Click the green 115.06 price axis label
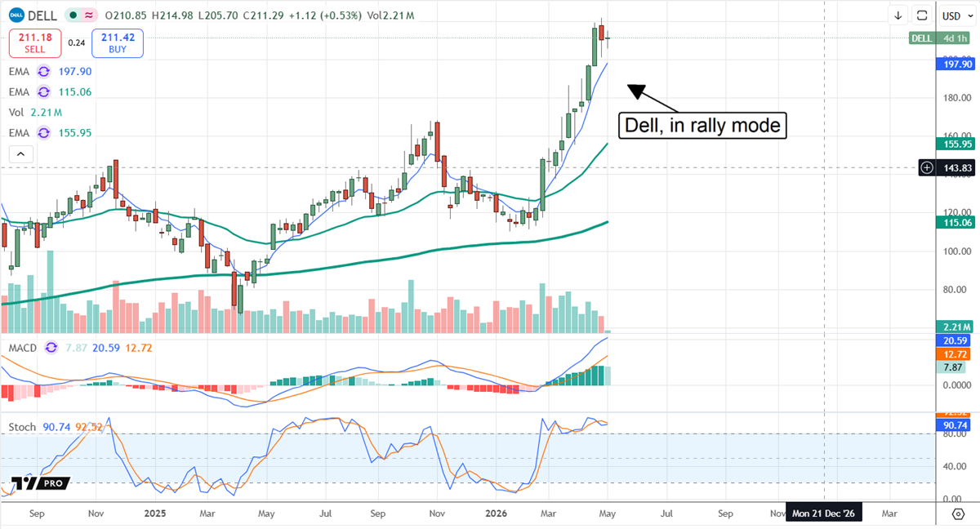Screen dimensions: 980x529 957,222
